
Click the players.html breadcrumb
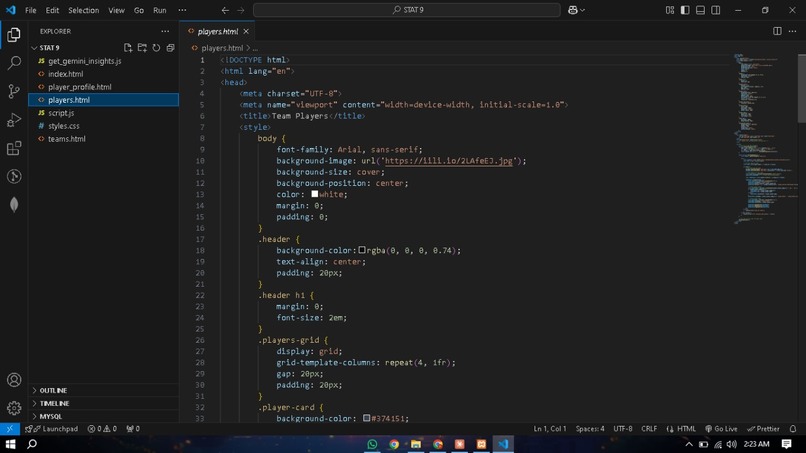222,48
